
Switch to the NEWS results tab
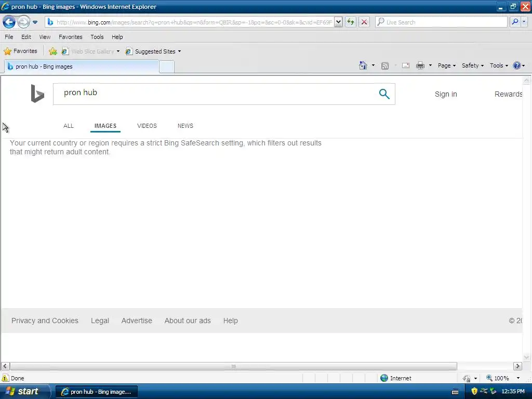[185, 126]
